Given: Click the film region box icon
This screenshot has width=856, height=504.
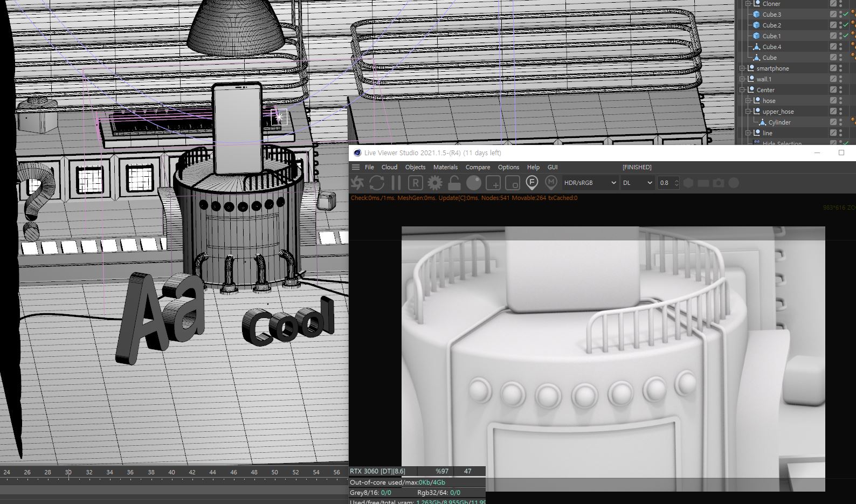Looking at the screenshot, I should coord(513,183).
